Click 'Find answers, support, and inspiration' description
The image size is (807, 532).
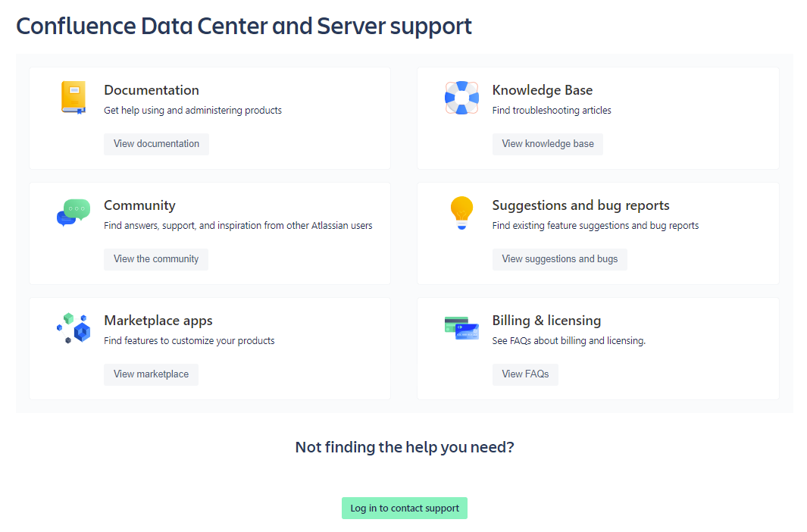click(x=238, y=225)
